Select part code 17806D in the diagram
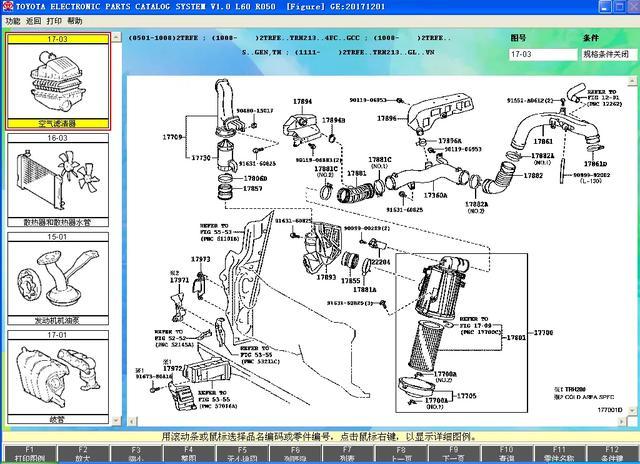The image size is (640, 464). tap(256, 178)
